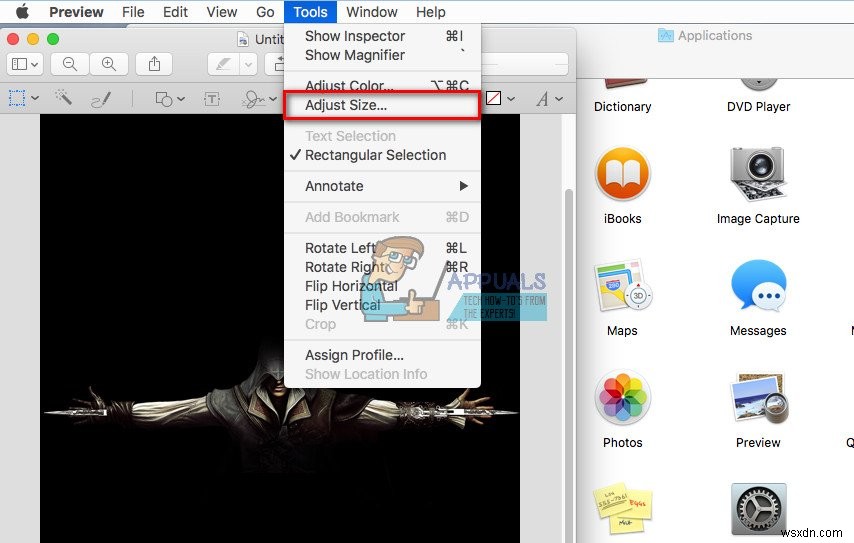This screenshot has height=543, width=854.
Task: Open the Shapes tool
Action: coord(163,99)
